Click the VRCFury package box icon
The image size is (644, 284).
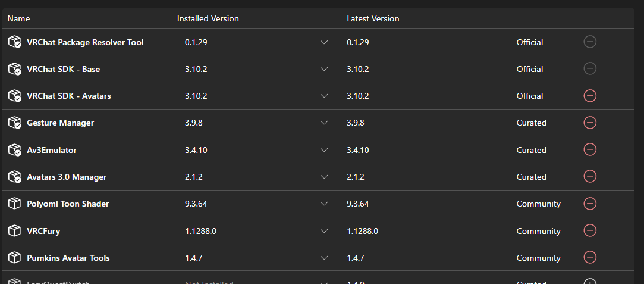(x=15, y=231)
